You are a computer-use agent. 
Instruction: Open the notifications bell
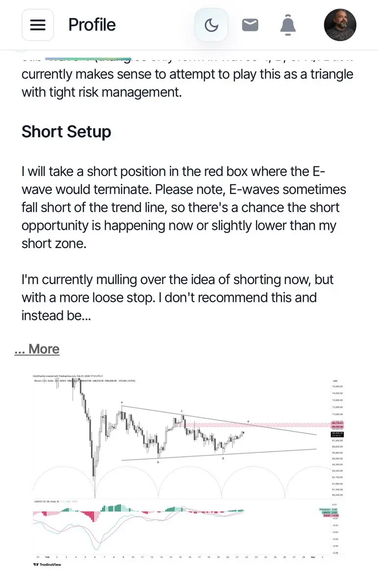tap(288, 25)
